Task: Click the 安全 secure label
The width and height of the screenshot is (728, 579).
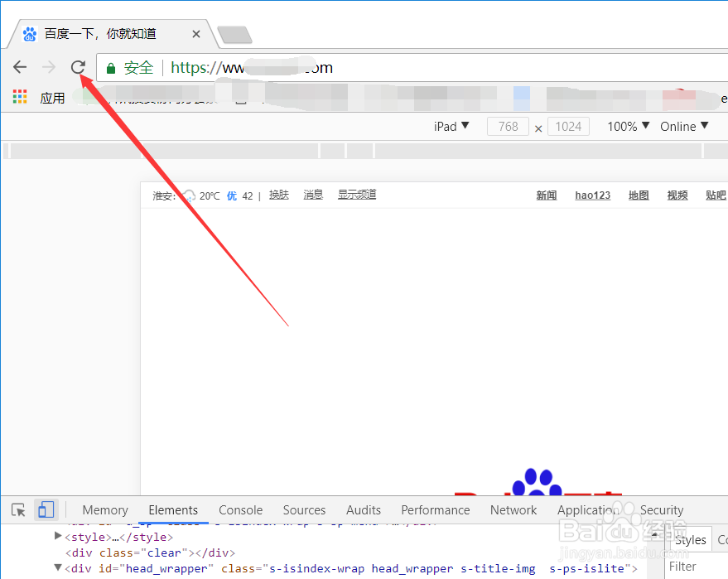Action: point(138,68)
